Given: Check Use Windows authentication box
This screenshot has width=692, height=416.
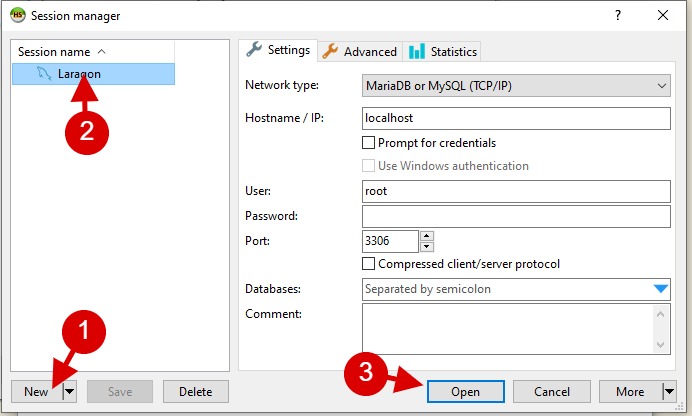Looking at the screenshot, I should [368, 165].
